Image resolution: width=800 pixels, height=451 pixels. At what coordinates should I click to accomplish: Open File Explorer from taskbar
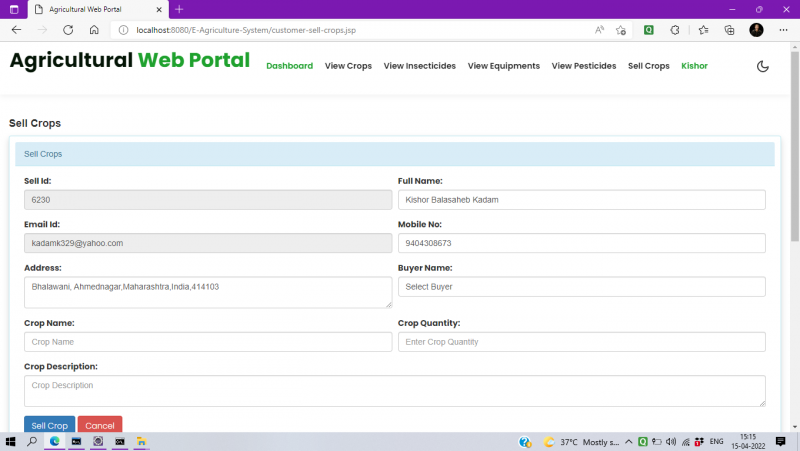click(x=141, y=441)
